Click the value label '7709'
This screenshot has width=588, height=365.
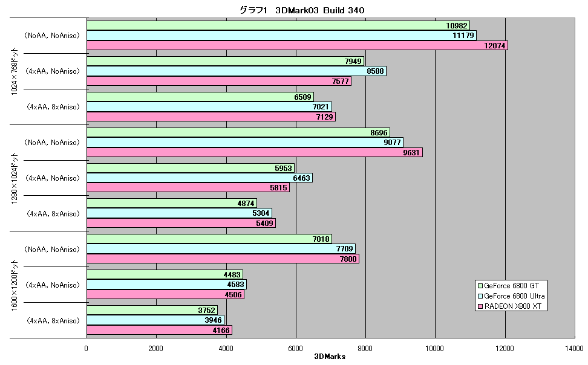(x=344, y=248)
